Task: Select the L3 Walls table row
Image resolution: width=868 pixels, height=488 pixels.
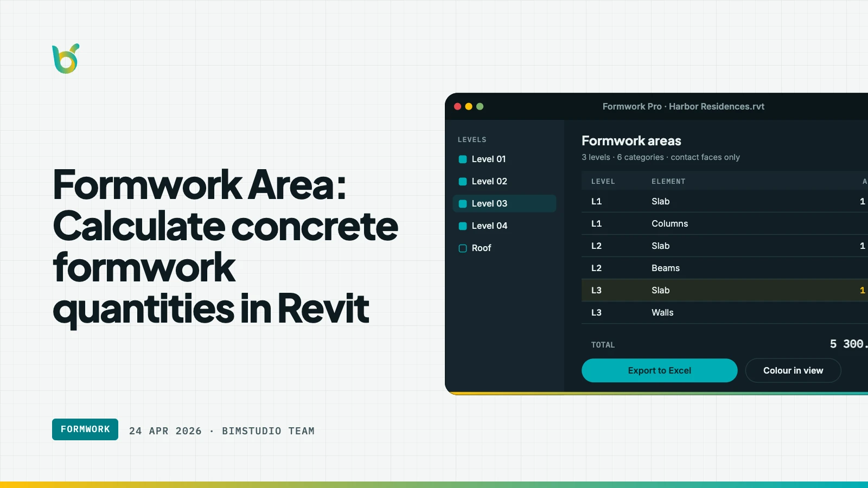Action: tap(725, 312)
